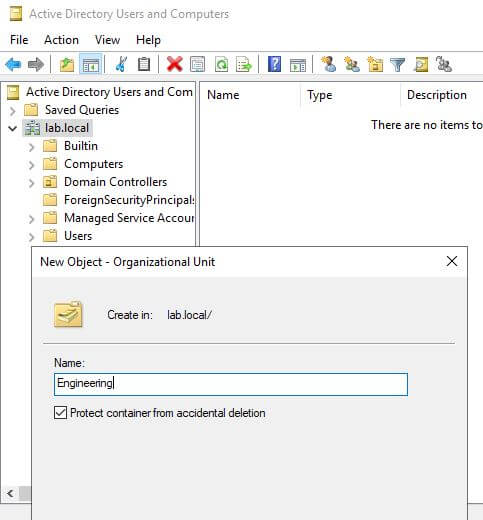This screenshot has width=483, height=520.
Task: Expand the Computers container
Action: pyautogui.click(x=31, y=165)
